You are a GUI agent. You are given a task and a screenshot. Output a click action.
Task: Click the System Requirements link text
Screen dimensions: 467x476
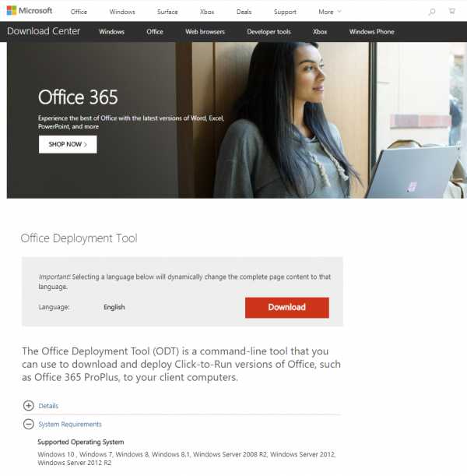[x=70, y=425]
